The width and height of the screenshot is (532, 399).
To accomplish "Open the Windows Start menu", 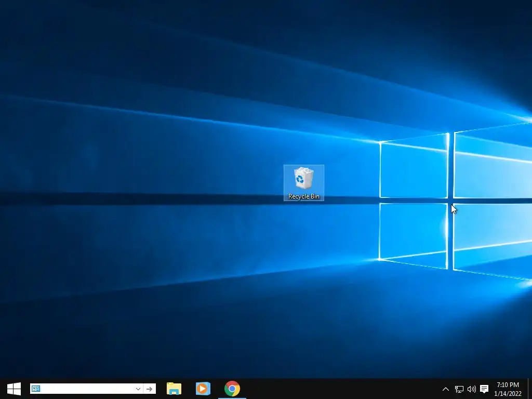I will click(x=14, y=389).
